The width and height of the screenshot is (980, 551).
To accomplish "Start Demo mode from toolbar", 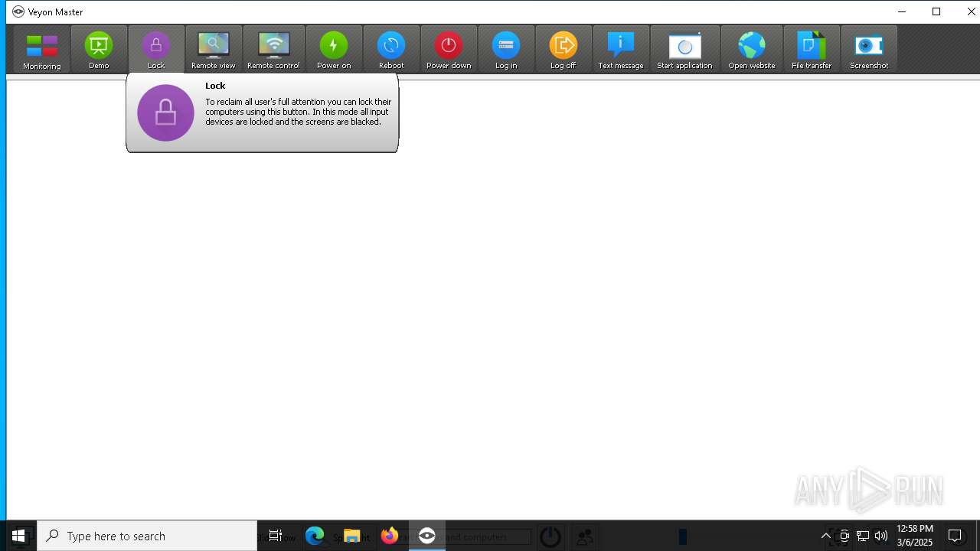I will click(x=99, y=50).
